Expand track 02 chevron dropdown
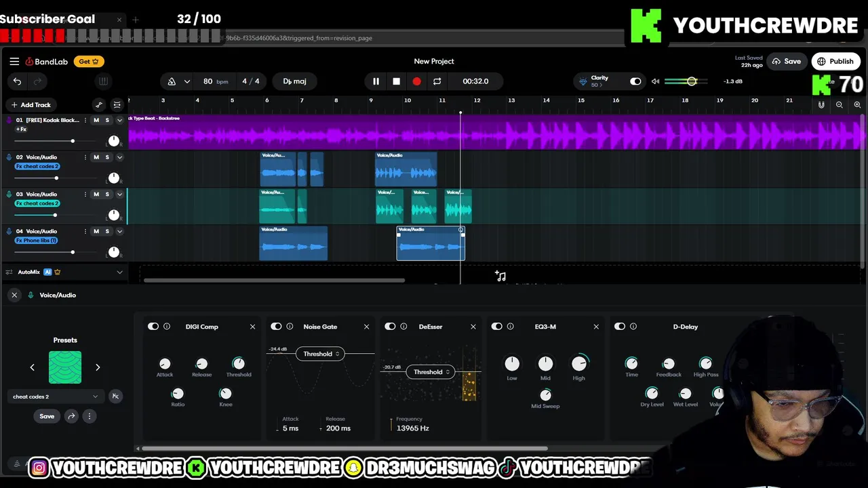The height and width of the screenshot is (488, 868). [x=119, y=157]
